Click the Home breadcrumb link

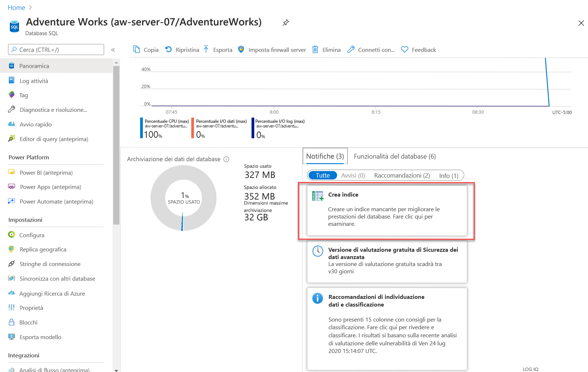[x=16, y=8]
